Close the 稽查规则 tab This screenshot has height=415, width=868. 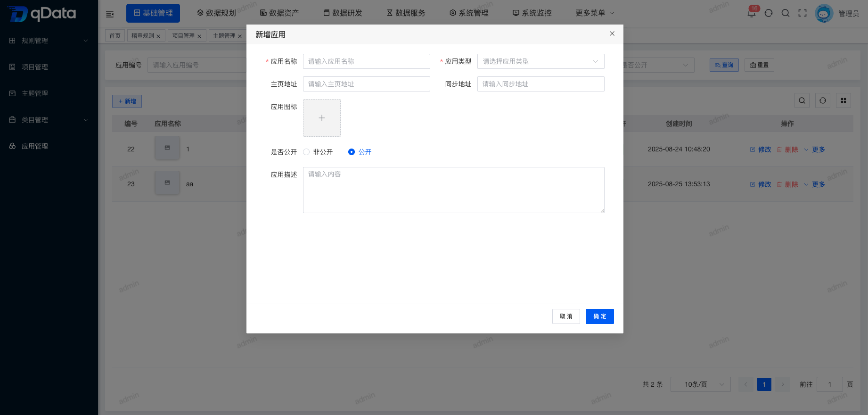tap(158, 36)
